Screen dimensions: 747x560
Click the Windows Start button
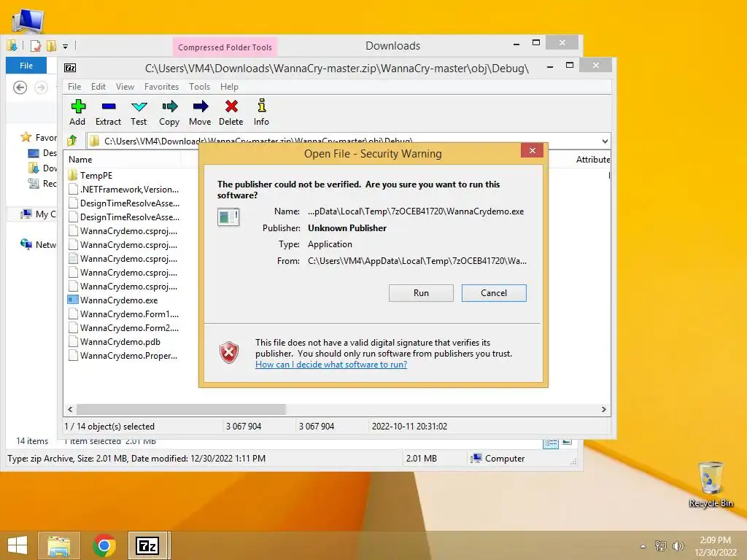pyautogui.click(x=18, y=545)
